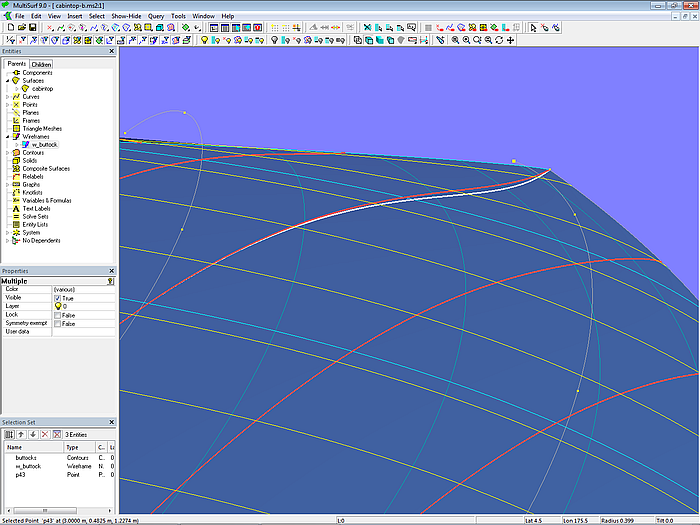Click the Rotate view circular arrow icon
The width and height of the screenshot is (700, 525).
coord(499,40)
